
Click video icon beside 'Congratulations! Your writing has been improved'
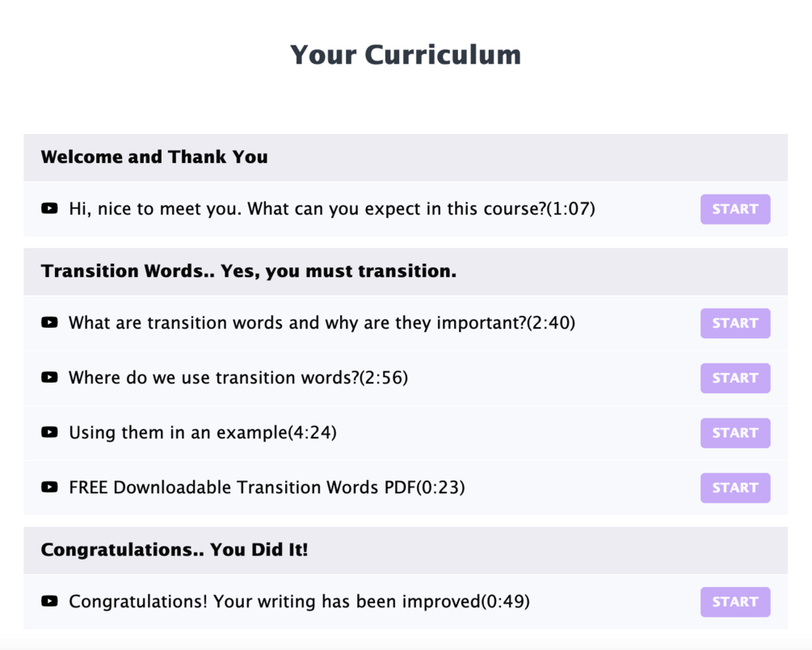coord(49,601)
